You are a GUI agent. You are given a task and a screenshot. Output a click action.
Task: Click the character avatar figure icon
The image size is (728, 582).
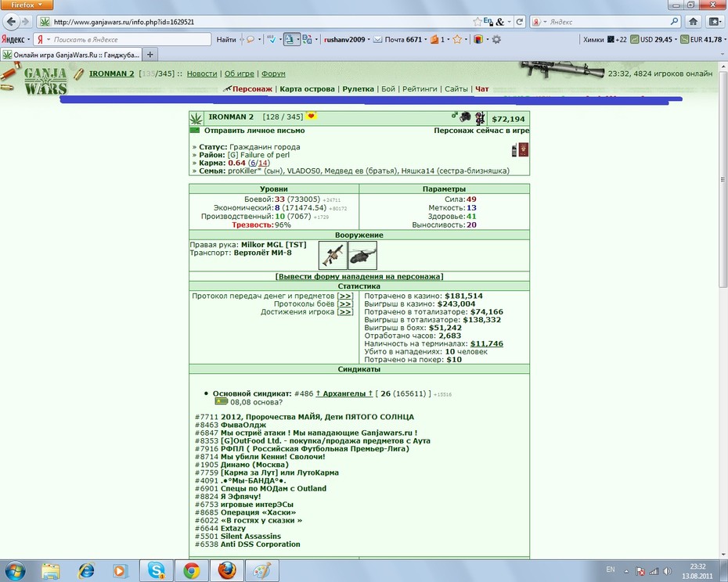480,118
